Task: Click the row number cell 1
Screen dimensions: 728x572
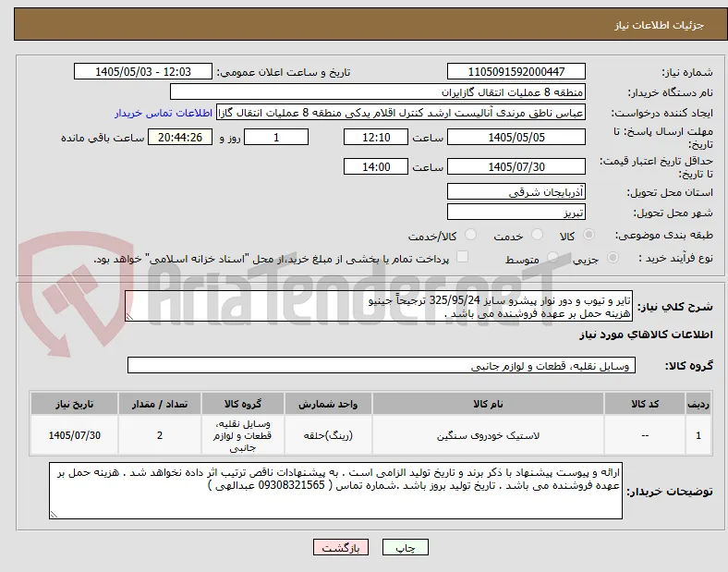Action: click(x=698, y=435)
